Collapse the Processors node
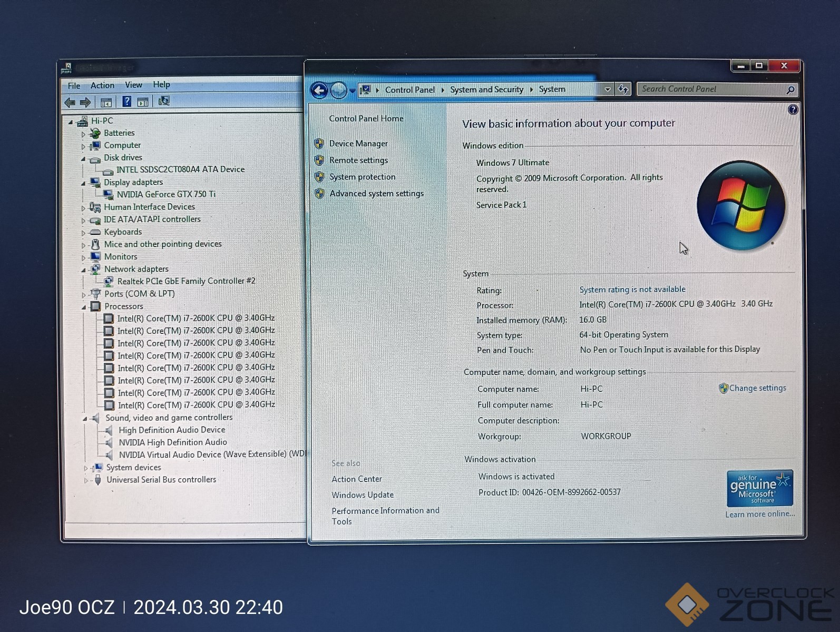 tap(84, 308)
